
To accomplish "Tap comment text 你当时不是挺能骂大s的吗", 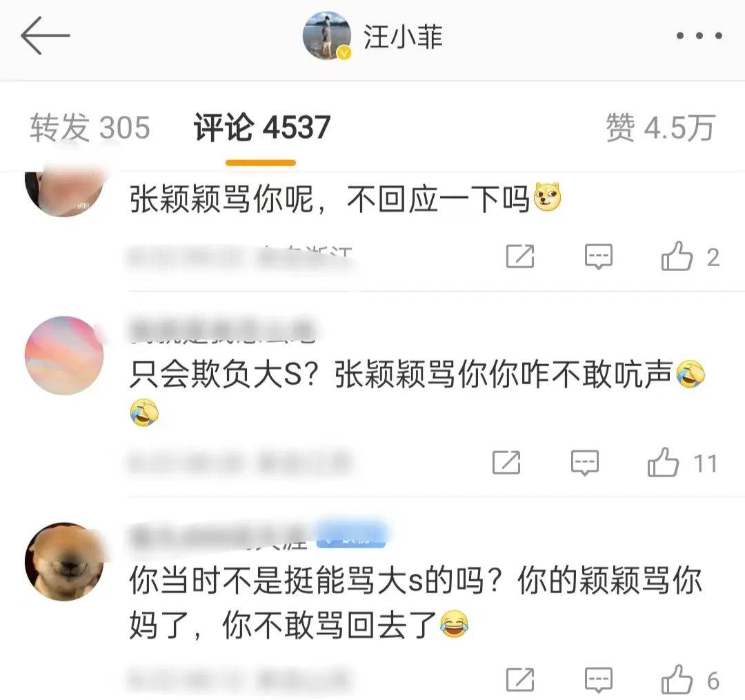I will [316, 580].
